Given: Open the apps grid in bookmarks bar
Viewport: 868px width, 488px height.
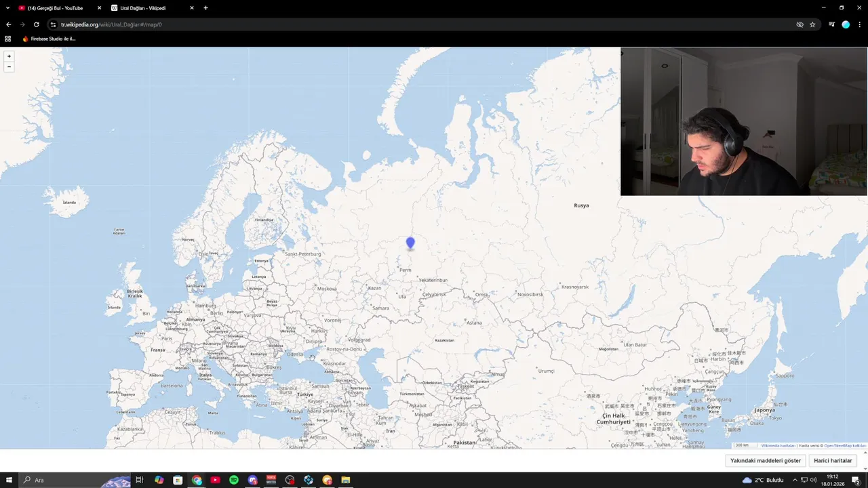Looking at the screenshot, I should coord(8,39).
